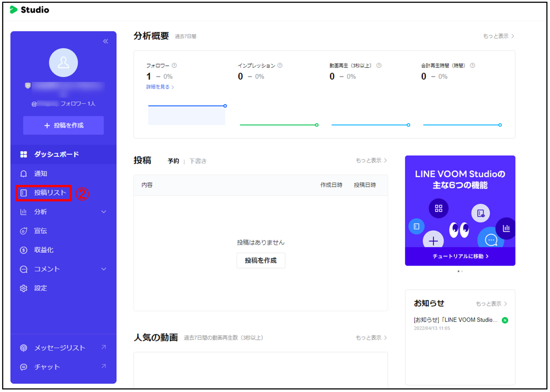Click the Studio logo at top
The height and width of the screenshot is (392, 550).
point(30,10)
